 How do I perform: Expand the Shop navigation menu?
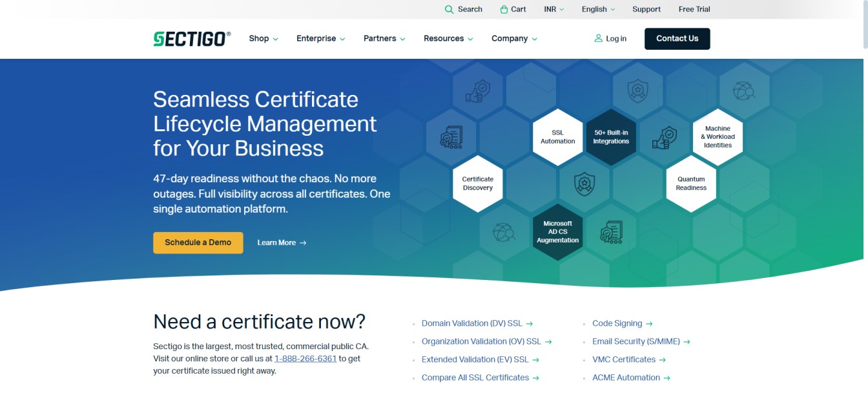point(263,39)
